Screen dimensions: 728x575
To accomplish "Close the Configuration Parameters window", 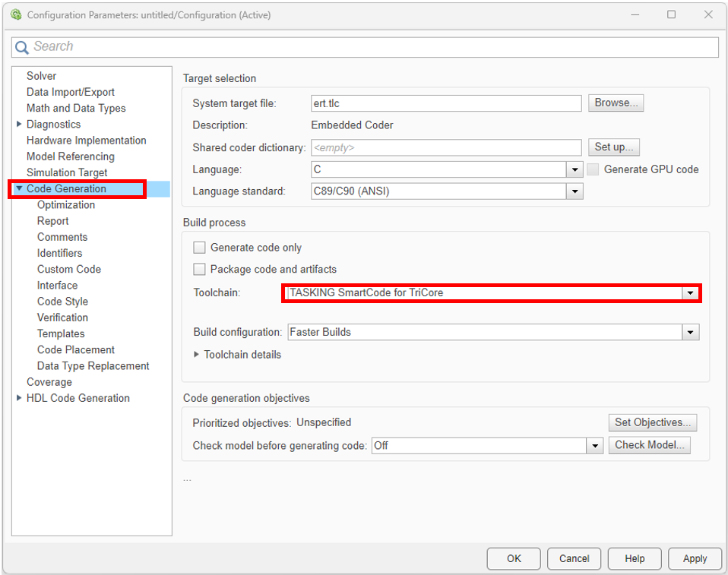I will pos(708,15).
